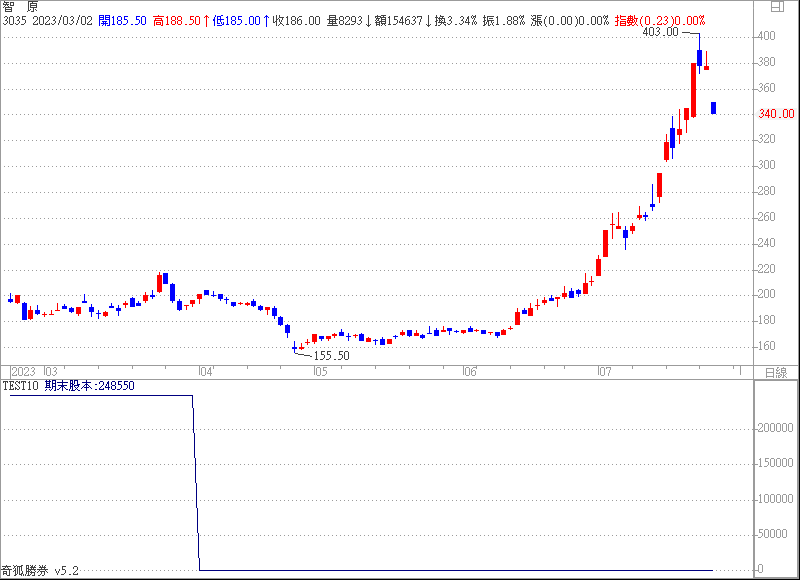800x580 pixels.
Task: Click the 04 month marker on timeline
Action: click(x=207, y=372)
